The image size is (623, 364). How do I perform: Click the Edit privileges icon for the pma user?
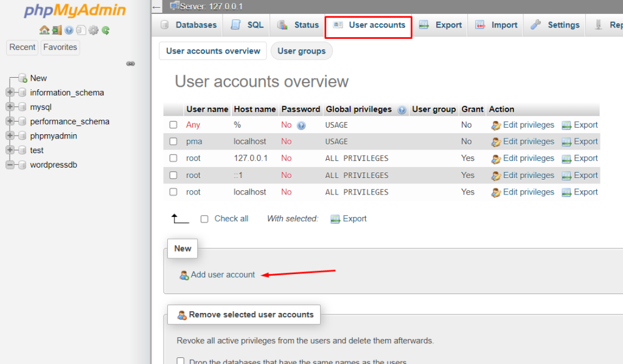click(496, 143)
